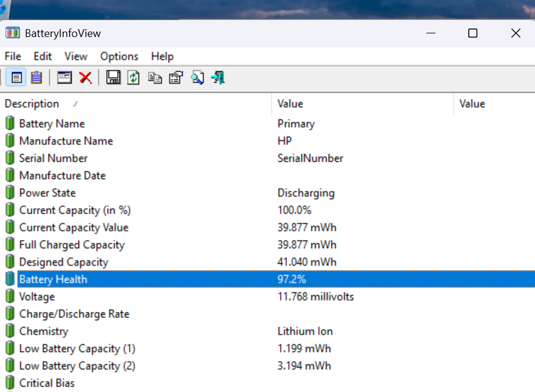Screen dimensions: 535x392
Task: Copy selected items using the copy icon
Action: point(155,78)
